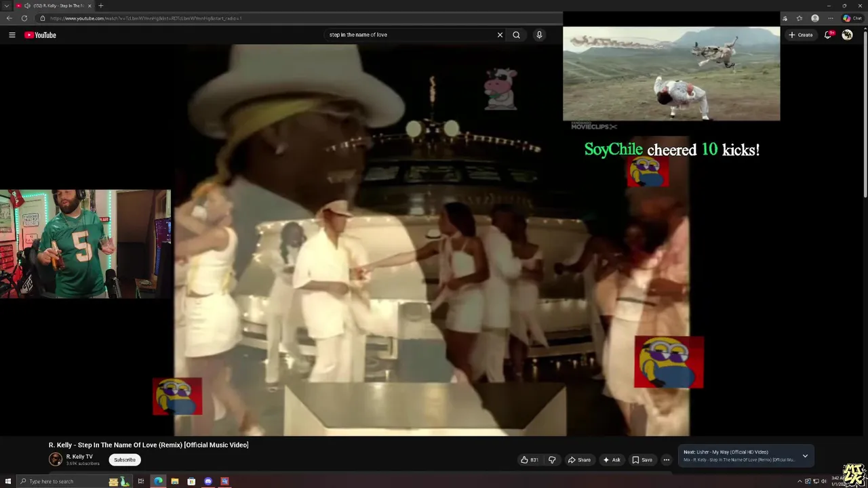868x488 pixels.
Task: Open the R. Kelly TV channel name link
Action: (79, 457)
